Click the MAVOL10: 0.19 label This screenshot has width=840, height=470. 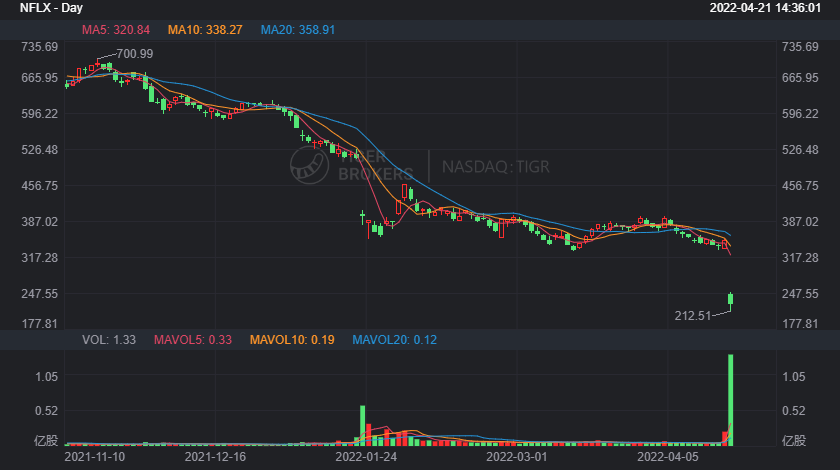[292, 340]
